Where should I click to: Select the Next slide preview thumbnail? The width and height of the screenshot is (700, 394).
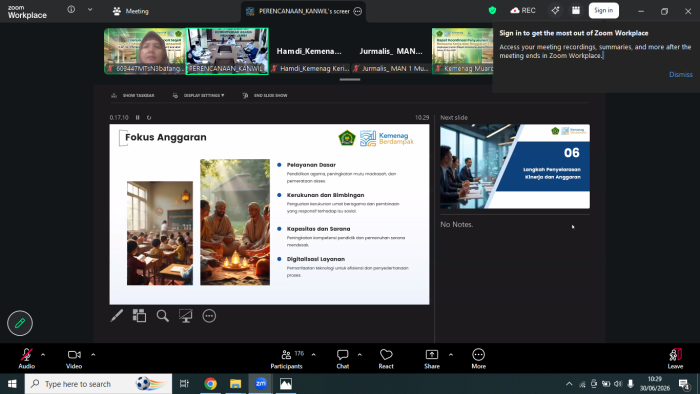[515, 166]
